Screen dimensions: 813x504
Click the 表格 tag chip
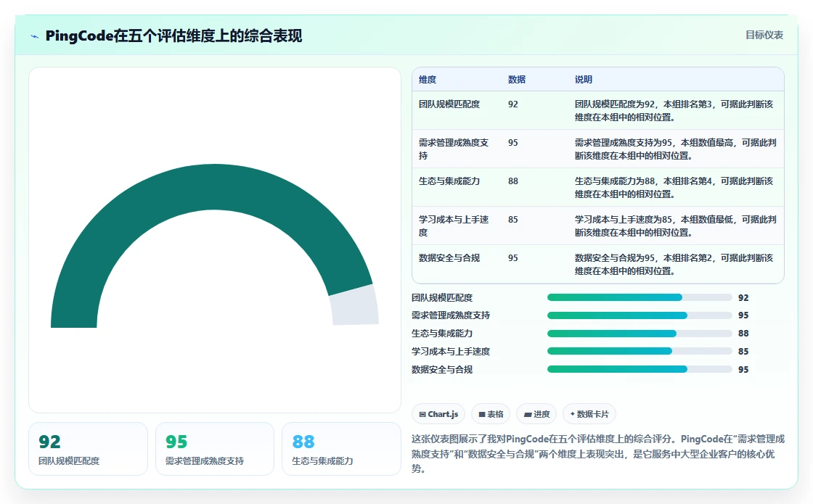[x=491, y=414]
